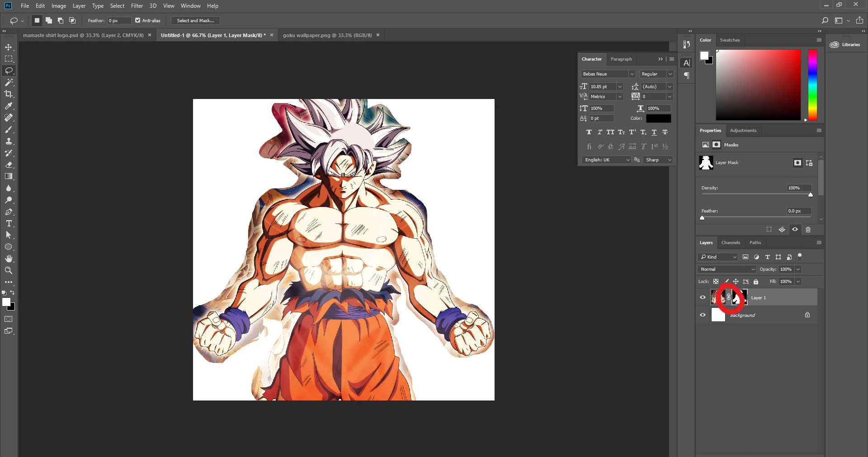Open the English: UK language dropdown

pyautogui.click(x=606, y=160)
